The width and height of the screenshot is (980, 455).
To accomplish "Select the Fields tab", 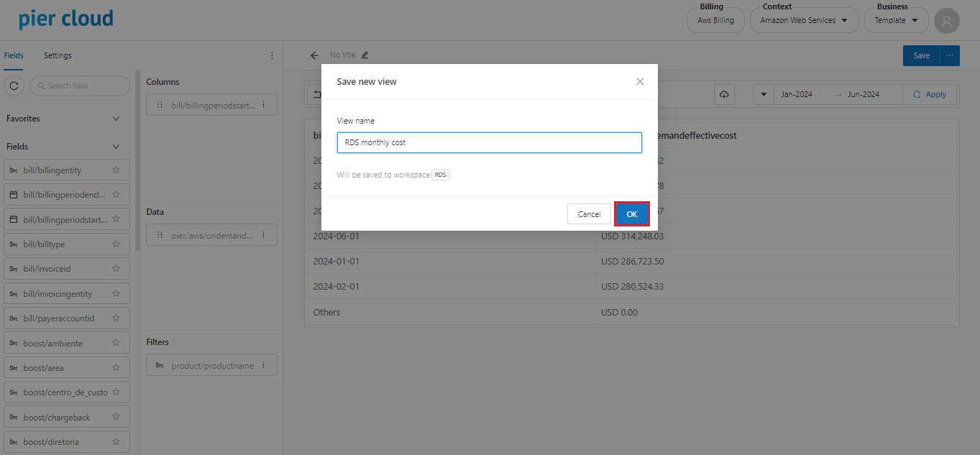I will coord(14,55).
